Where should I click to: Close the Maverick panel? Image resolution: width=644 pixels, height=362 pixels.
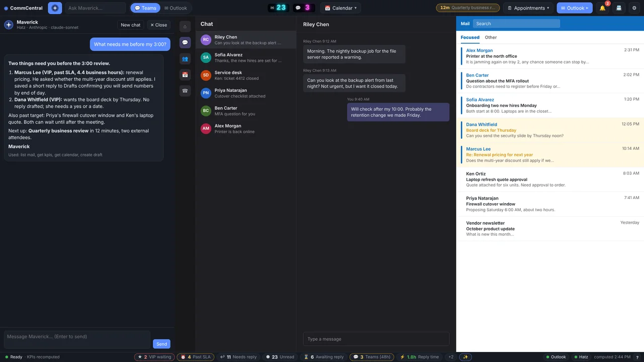pyautogui.click(x=158, y=25)
